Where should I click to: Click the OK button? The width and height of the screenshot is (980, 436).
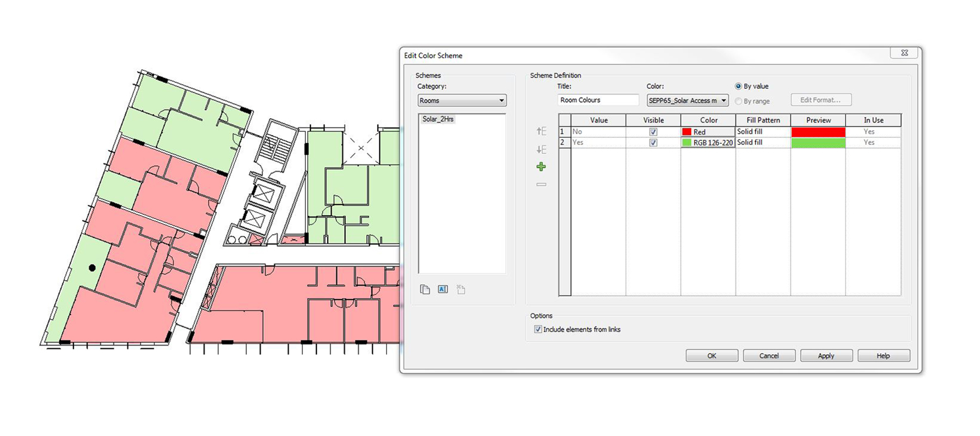tap(712, 356)
